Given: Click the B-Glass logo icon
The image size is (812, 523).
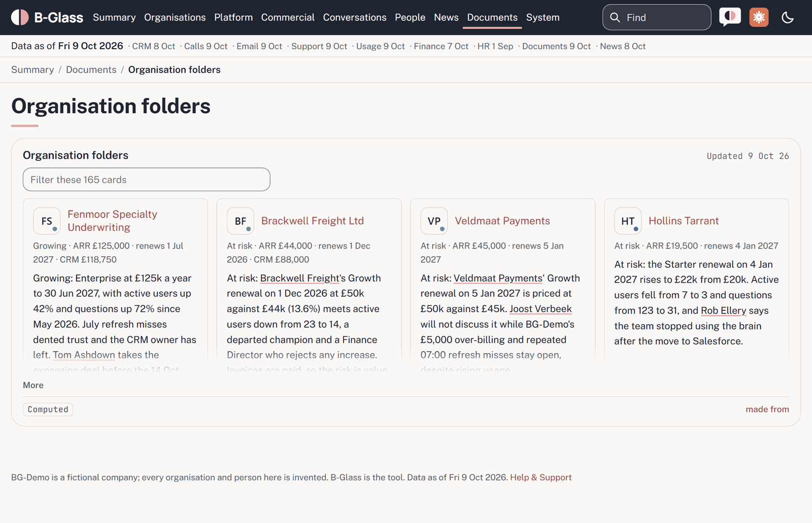Looking at the screenshot, I should click(x=20, y=17).
